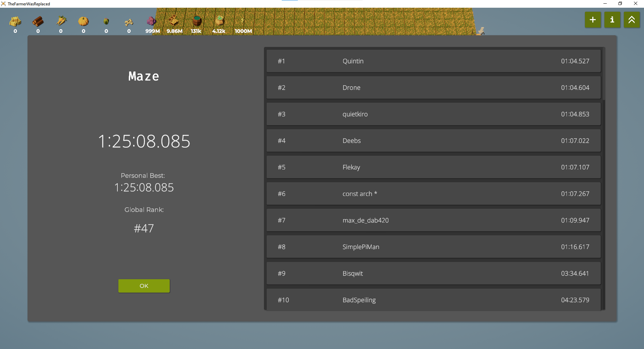
Task: Click BadSpeiling's time 04:23.579
Action: [575, 300]
